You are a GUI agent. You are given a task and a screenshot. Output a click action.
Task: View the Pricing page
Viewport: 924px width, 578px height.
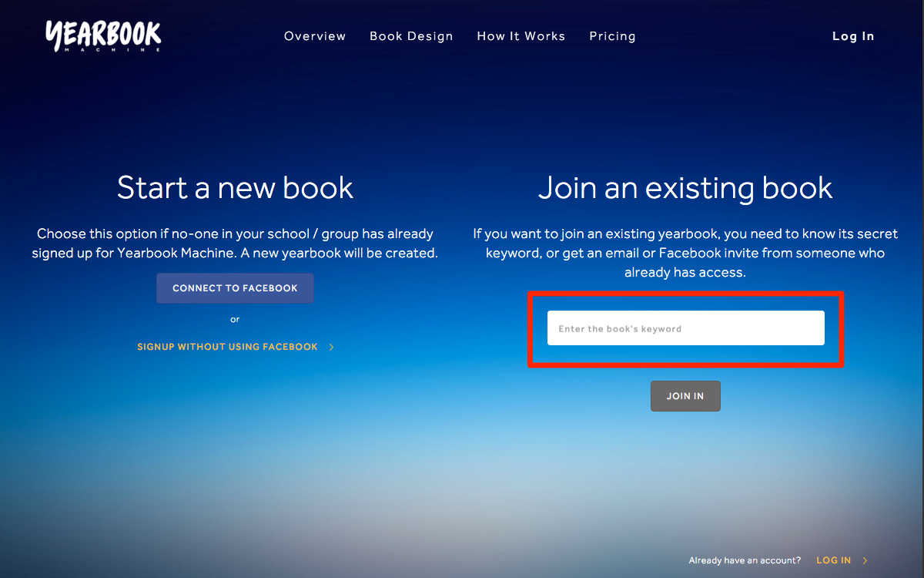tap(612, 36)
